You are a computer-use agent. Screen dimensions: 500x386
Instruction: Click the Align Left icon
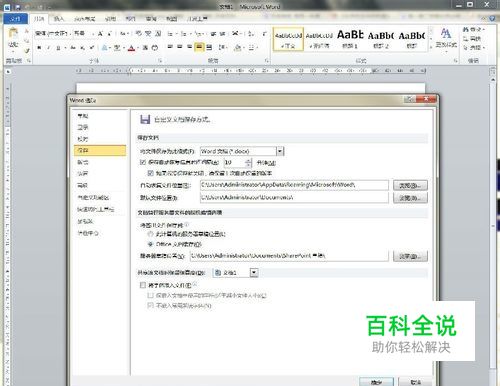170,47
